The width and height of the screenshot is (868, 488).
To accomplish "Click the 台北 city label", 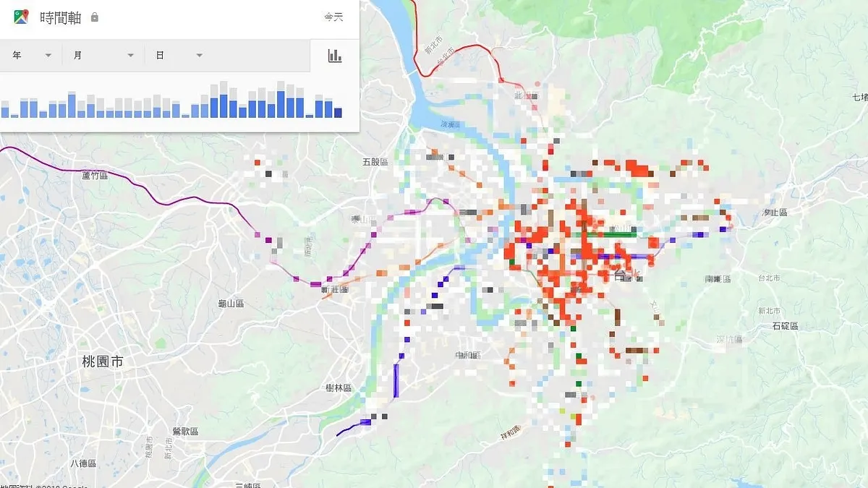I will point(624,274).
